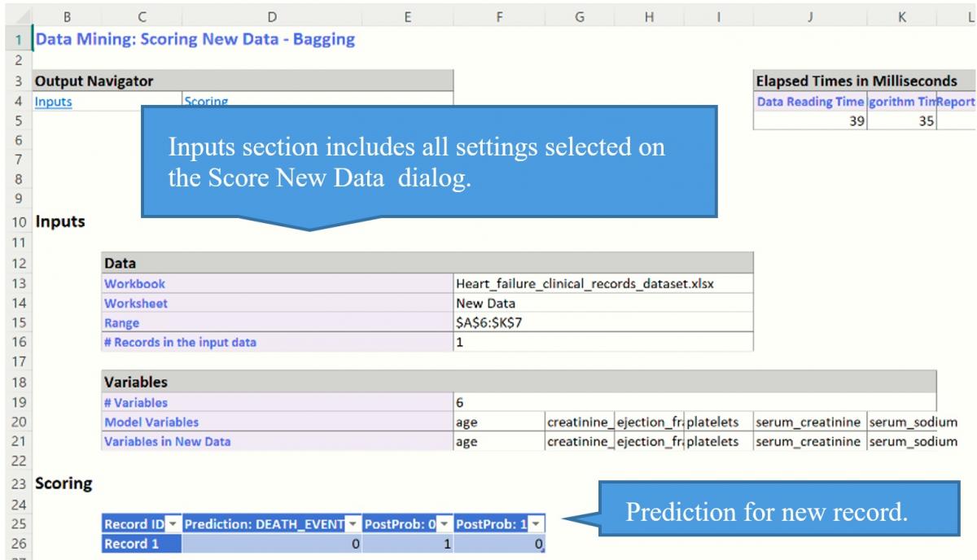
Task: Select the Data Mining title cell
Action: [x=195, y=39]
